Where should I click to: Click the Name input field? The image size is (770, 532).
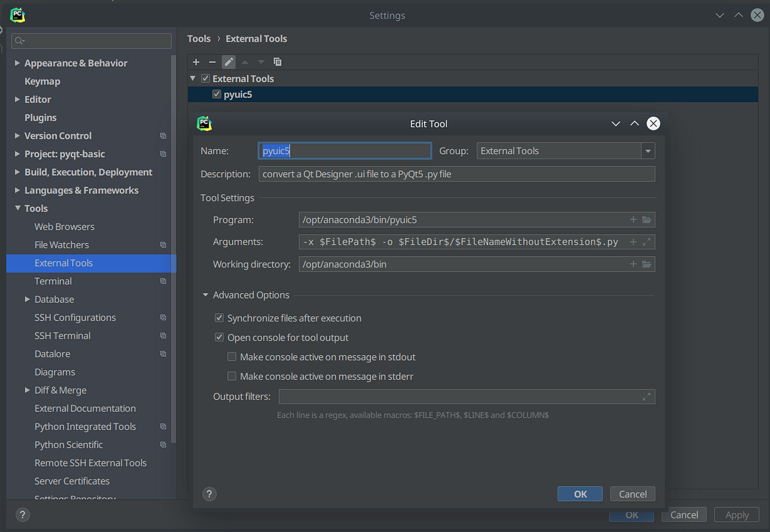point(345,151)
